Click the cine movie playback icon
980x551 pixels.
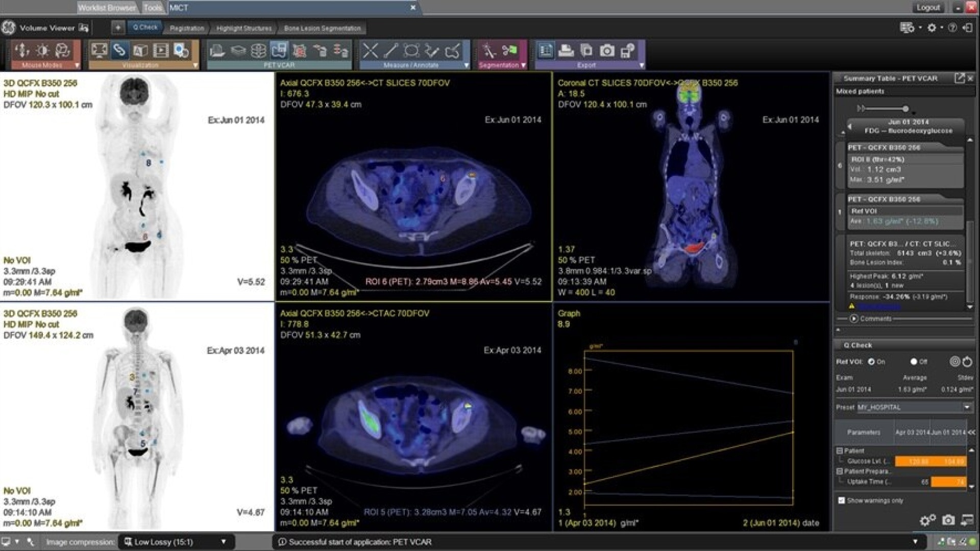click(161, 51)
